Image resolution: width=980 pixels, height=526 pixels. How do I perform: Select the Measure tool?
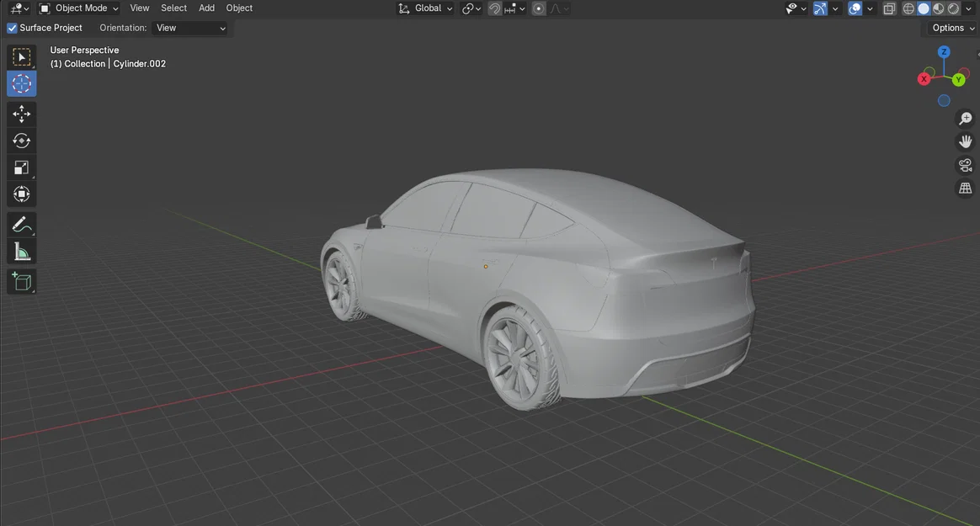point(21,251)
